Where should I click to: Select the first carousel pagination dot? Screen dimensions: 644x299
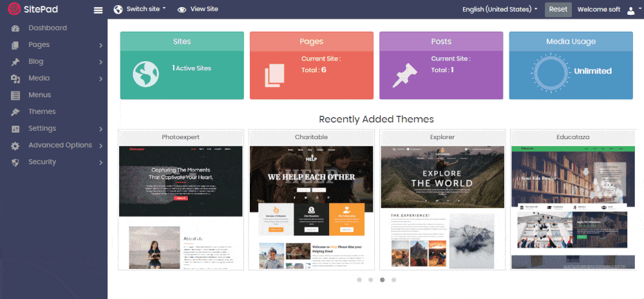coord(359,280)
